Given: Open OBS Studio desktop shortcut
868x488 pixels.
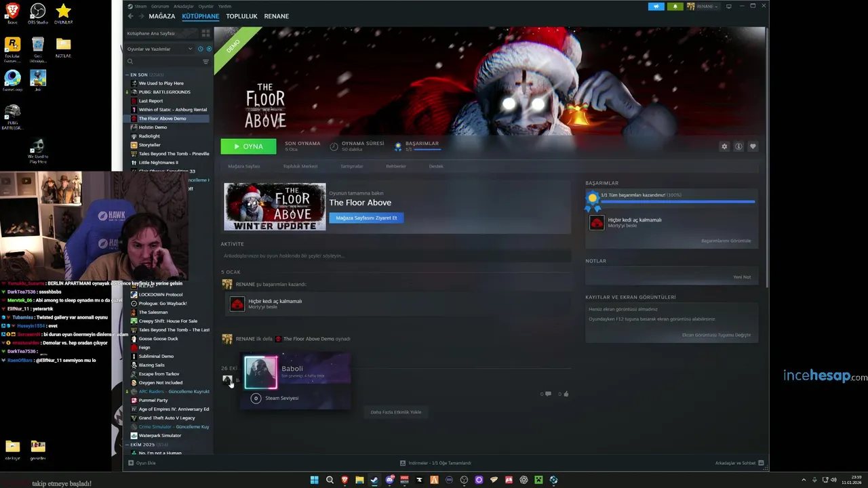Looking at the screenshot, I should pyautogui.click(x=38, y=14).
